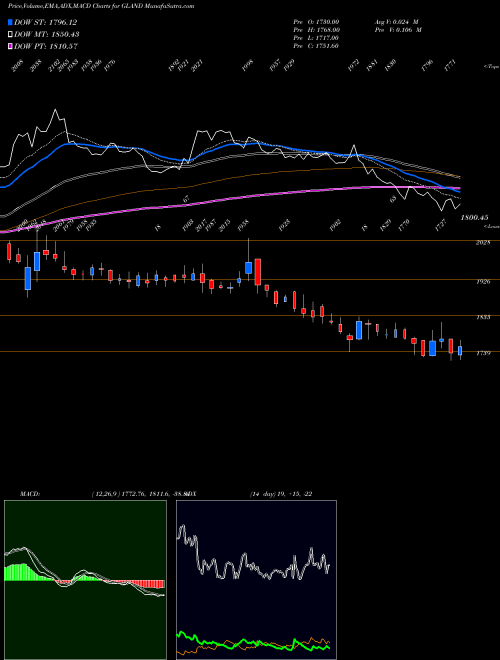
Task: Click the 1926 price axis label
Action: point(483,282)
